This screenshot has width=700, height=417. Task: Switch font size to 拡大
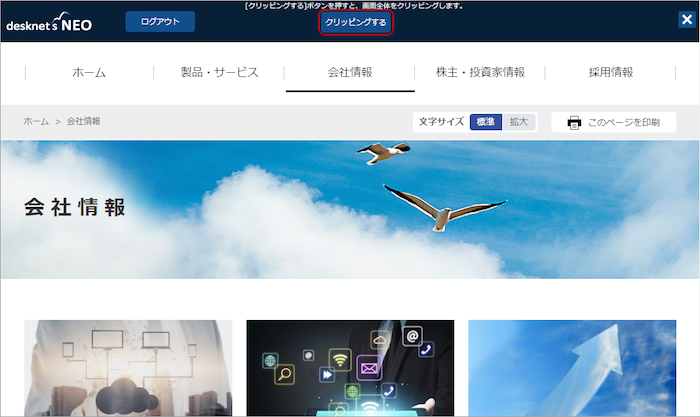coord(518,122)
